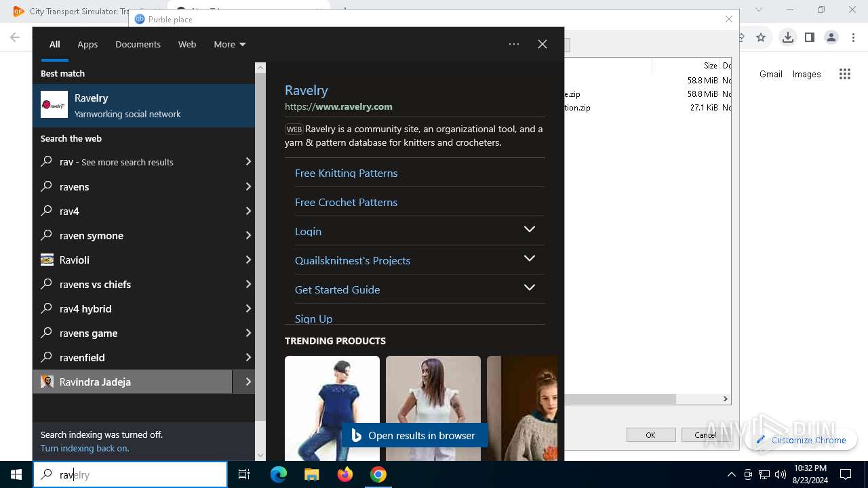This screenshot has height=488, width=868.
Task: Select the All search tab
Action: point(54,44)
